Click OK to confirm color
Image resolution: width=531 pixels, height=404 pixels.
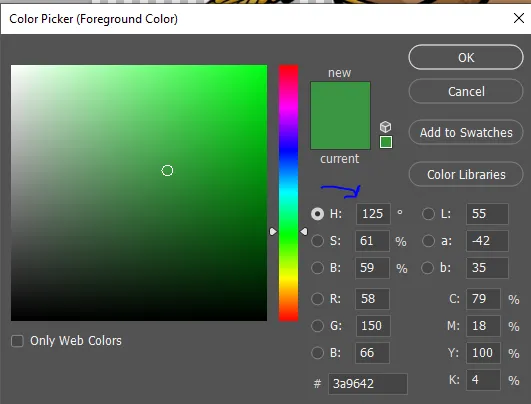(x=466, y=57)
